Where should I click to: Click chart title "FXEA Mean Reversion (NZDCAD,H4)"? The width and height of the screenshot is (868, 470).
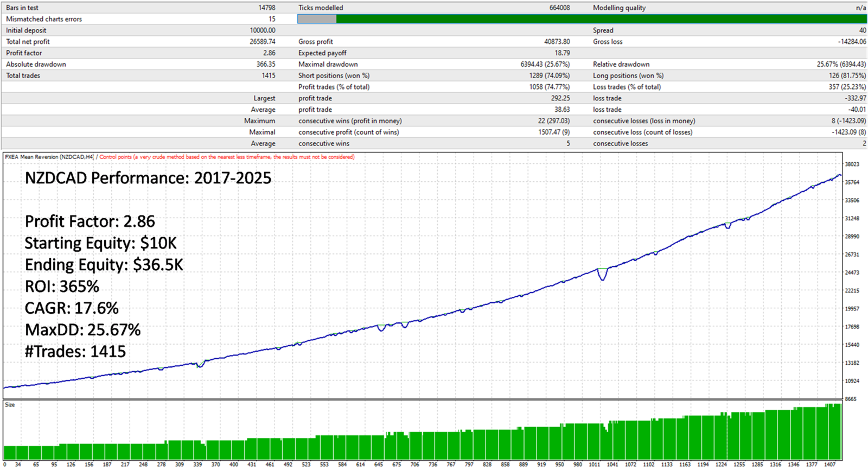(x=49, y=157)
